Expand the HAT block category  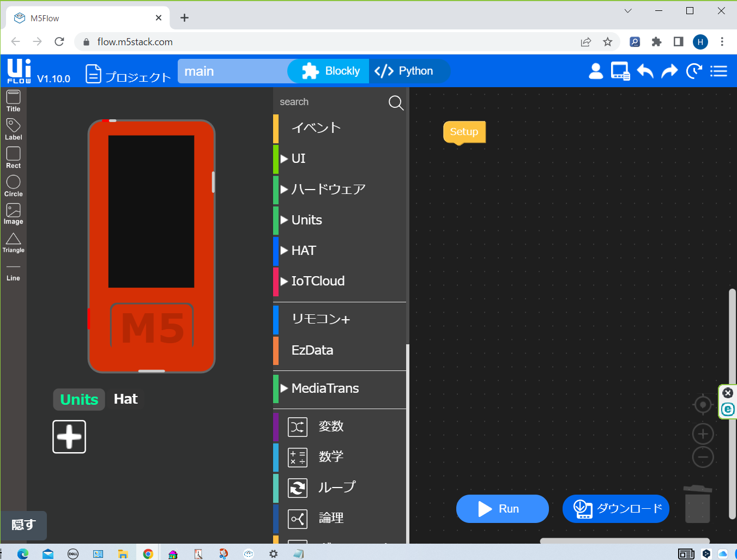[340, 251]
